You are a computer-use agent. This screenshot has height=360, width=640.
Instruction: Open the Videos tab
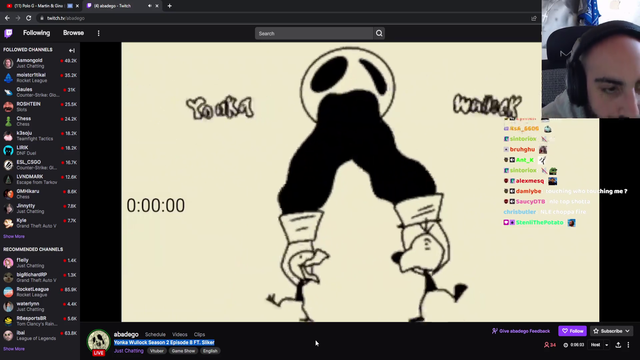(180, 335)
